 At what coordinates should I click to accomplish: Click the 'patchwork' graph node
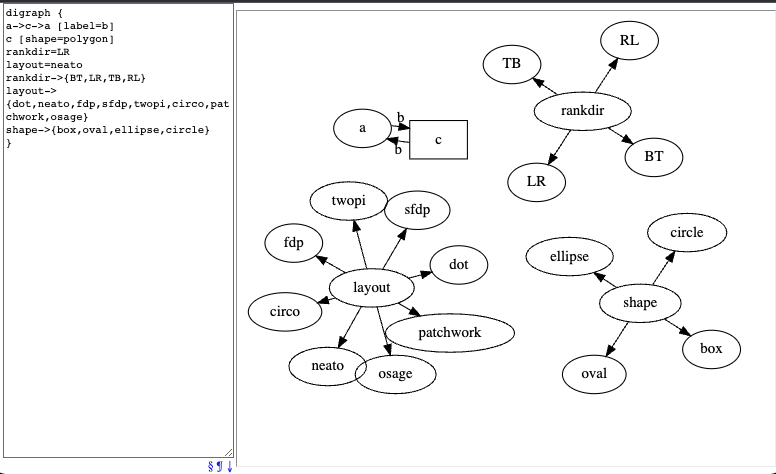pyautogui.click(x=449, y=332)
